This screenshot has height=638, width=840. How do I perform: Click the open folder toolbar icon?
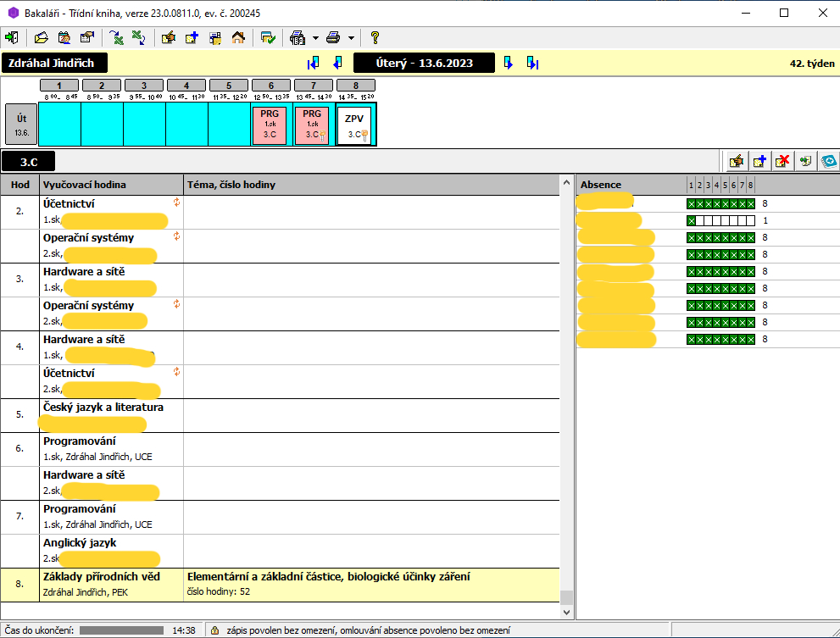(41, 37)
